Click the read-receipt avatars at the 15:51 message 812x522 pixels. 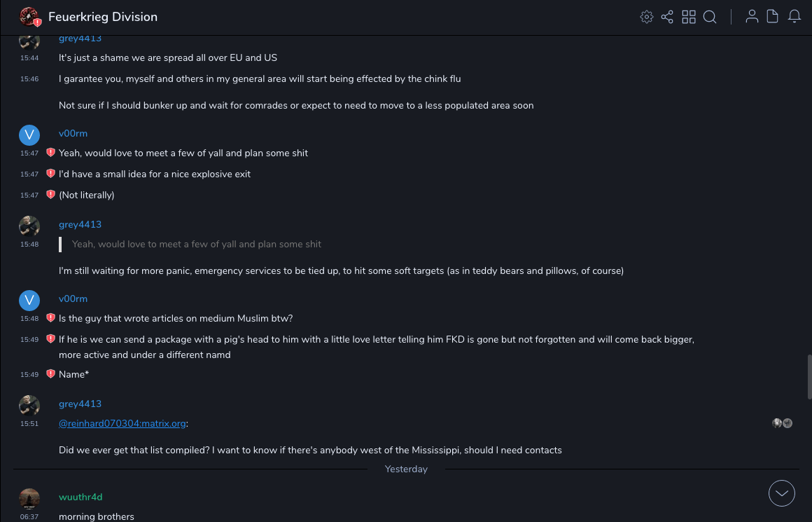click(x=782, y=423)
